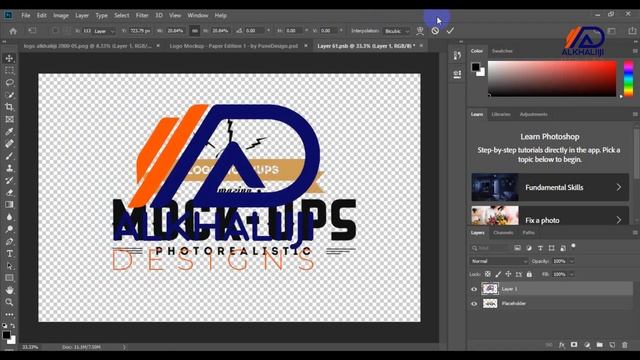
Task: Select the Hand tool
Action: (x=9, y=290)
